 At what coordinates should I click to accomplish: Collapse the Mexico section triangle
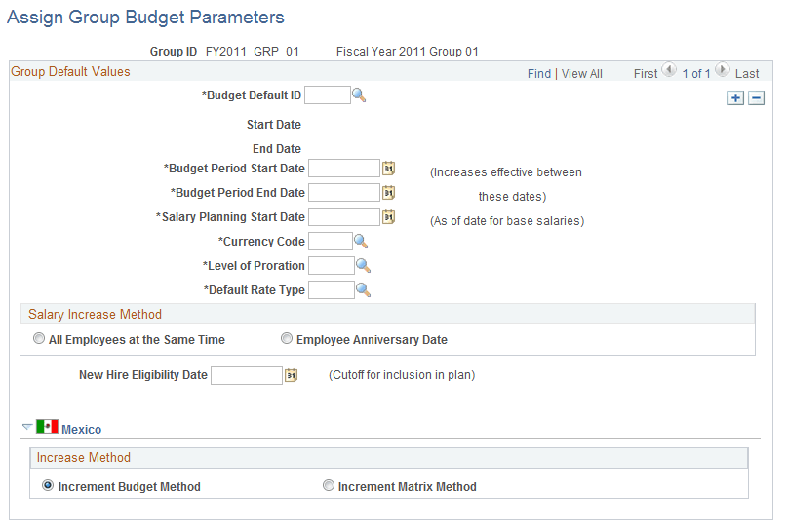click(x=27, y=427)
